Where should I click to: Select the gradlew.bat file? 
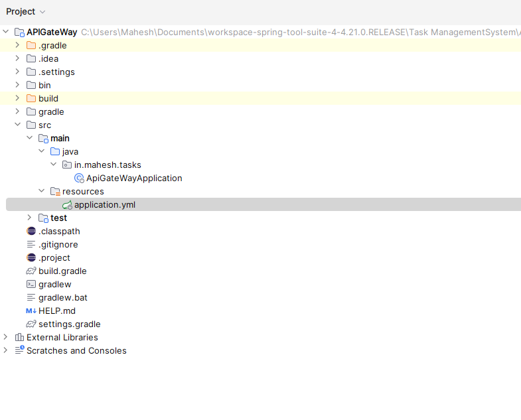pyautogui.click(x=63, y=297)
